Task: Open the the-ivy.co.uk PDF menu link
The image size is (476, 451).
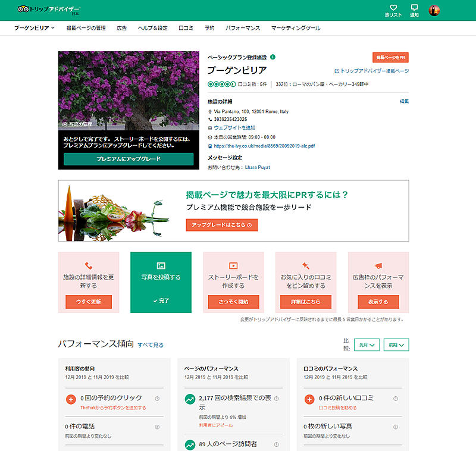Action: pos(264,146)
